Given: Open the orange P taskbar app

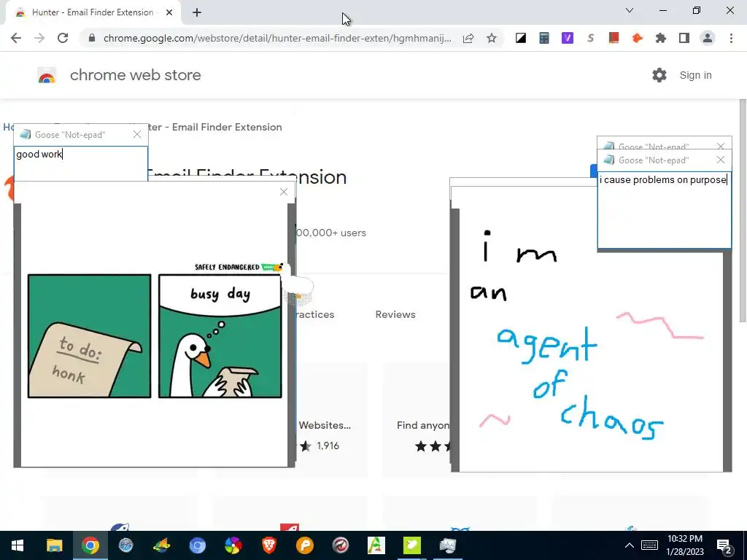Looking at the screenshot, I should click(x=304, y=545).
